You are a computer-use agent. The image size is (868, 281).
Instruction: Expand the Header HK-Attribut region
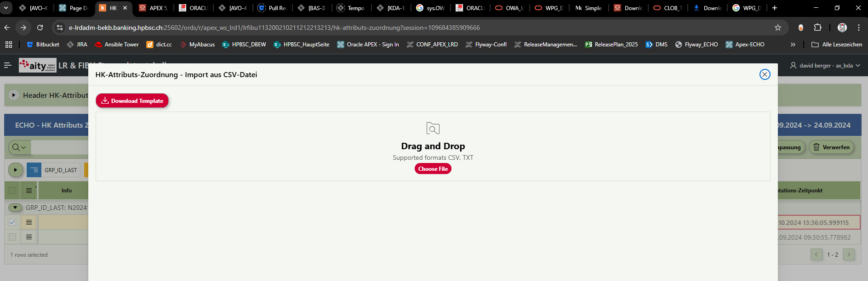[14, 95]
